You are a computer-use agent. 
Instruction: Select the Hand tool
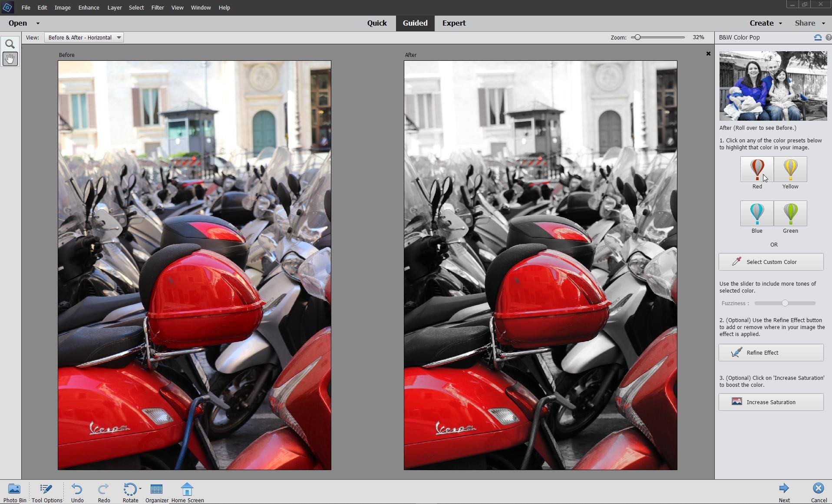pyautogui.click(x=10, y=59)
